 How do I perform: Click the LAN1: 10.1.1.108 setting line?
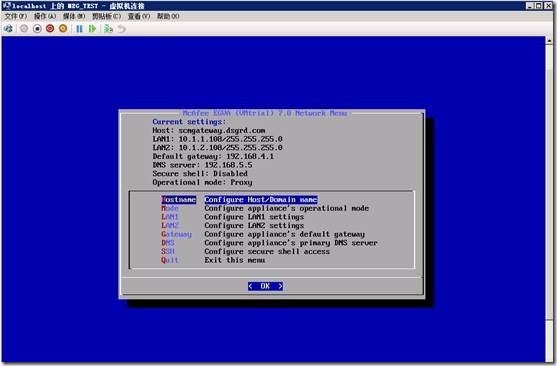point(217,139)
